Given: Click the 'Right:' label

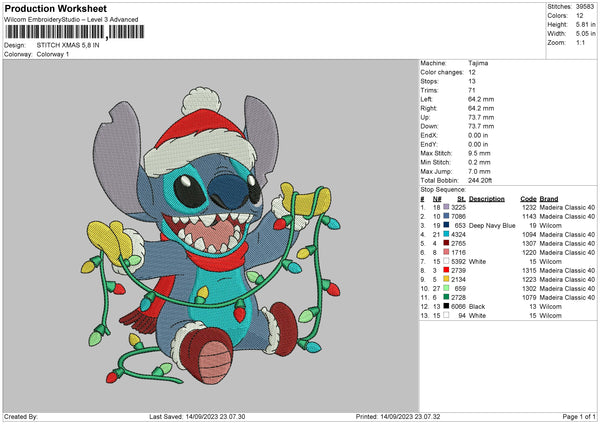Looking at the screenshot, I should pyautogui.click(x=429, y=108).
